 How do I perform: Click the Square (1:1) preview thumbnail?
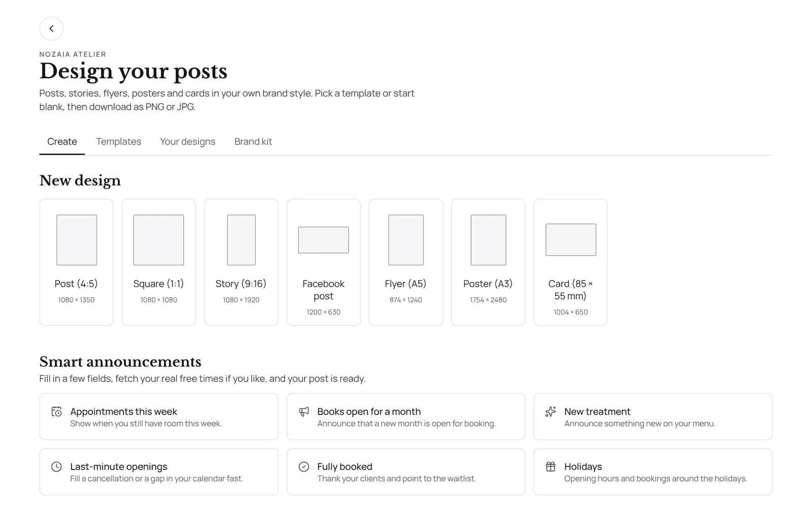tap(159, 240)
